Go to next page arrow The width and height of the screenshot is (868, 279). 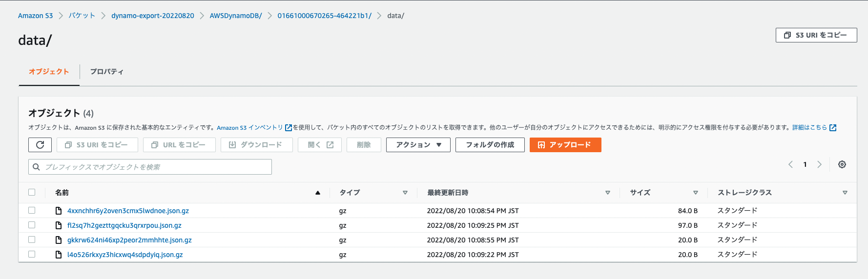coord(819,164)
